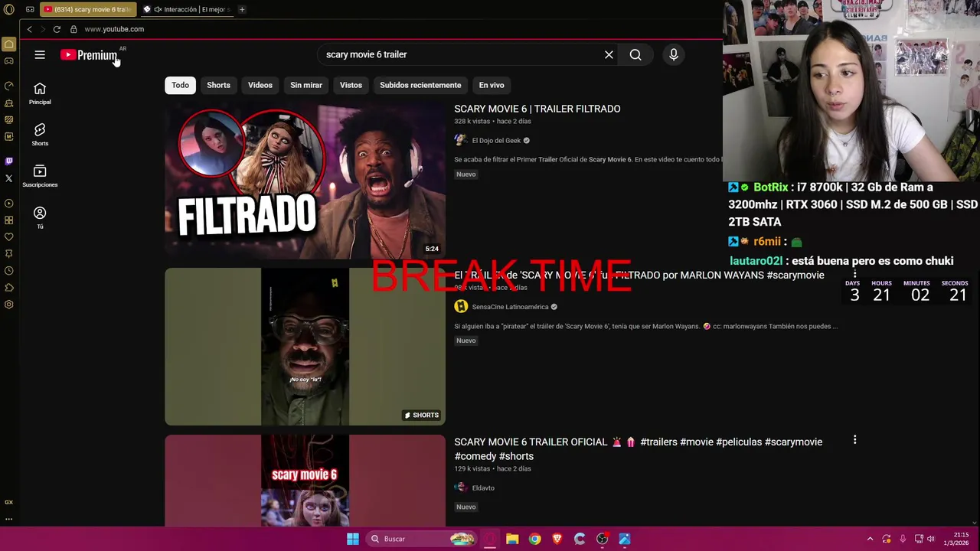Select the Subidos recientemente filter chip

(420, 85)
